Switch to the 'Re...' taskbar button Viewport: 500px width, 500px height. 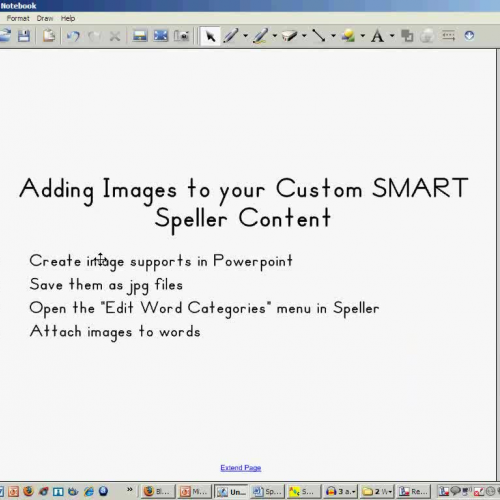tap(413, 491)
